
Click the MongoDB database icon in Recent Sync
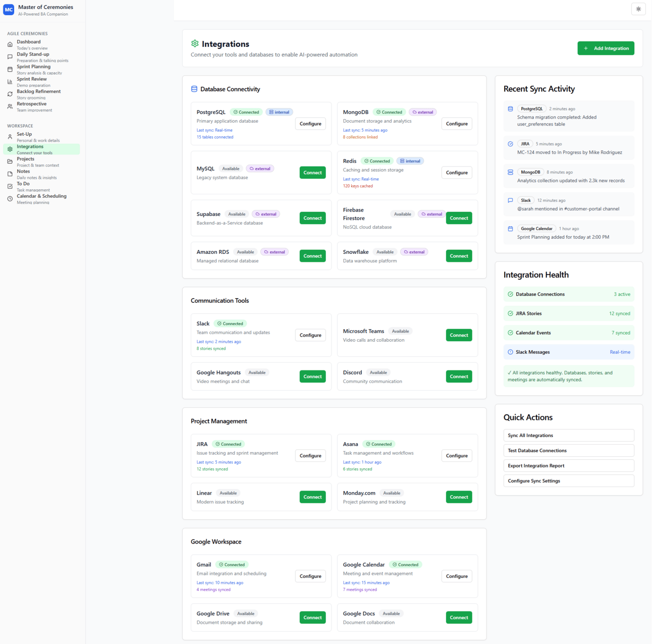point(510,172)
